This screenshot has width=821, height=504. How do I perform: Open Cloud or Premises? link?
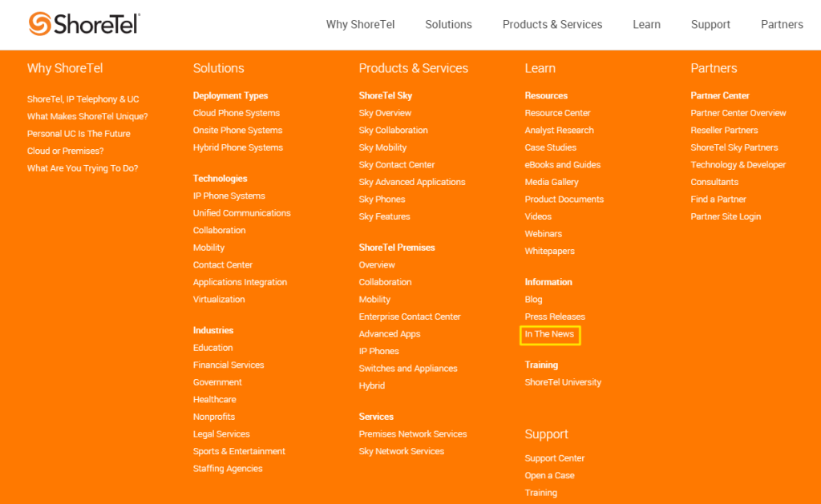pyautogui.click(x=66, y=151)
